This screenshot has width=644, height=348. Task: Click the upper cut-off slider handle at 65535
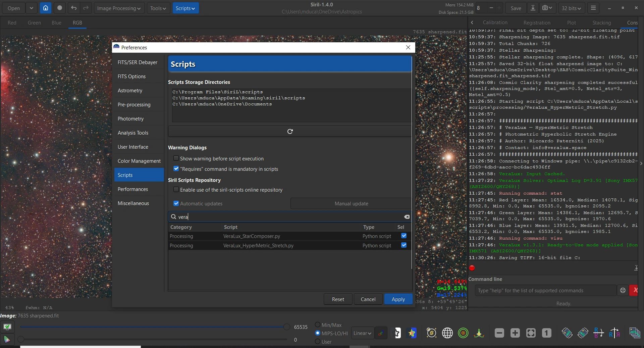pos(287,327)
